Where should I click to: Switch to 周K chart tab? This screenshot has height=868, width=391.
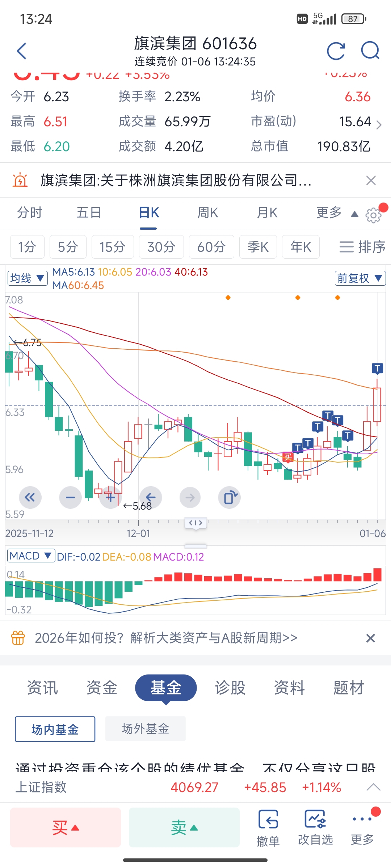[208, 213]
